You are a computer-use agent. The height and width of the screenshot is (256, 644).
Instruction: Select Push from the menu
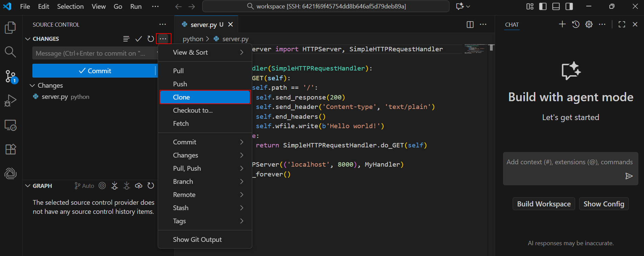coord(205,84)
